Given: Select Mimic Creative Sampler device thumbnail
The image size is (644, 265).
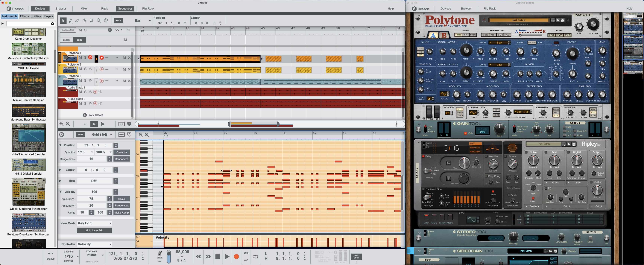Looking at the screenshot, I should [28, 85].
